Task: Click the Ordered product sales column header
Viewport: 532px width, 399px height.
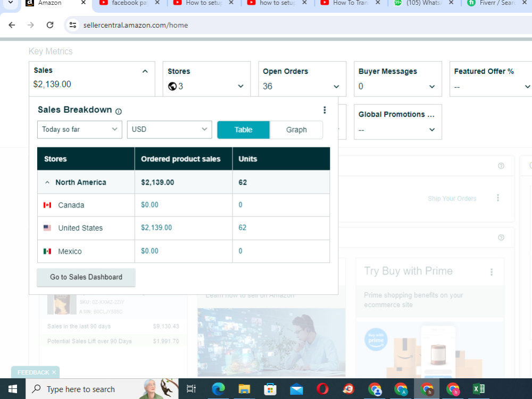Action: click(184, 159)
